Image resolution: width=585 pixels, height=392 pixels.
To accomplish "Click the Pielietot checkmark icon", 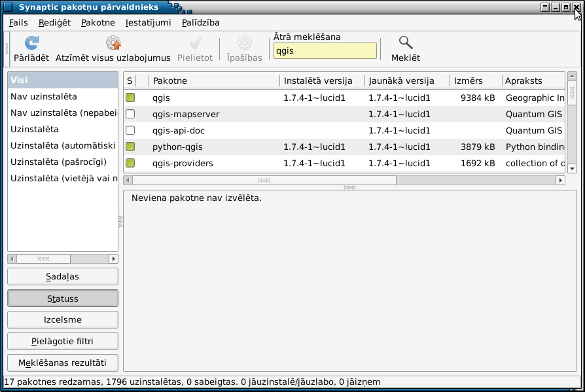I will pos(195,43).
